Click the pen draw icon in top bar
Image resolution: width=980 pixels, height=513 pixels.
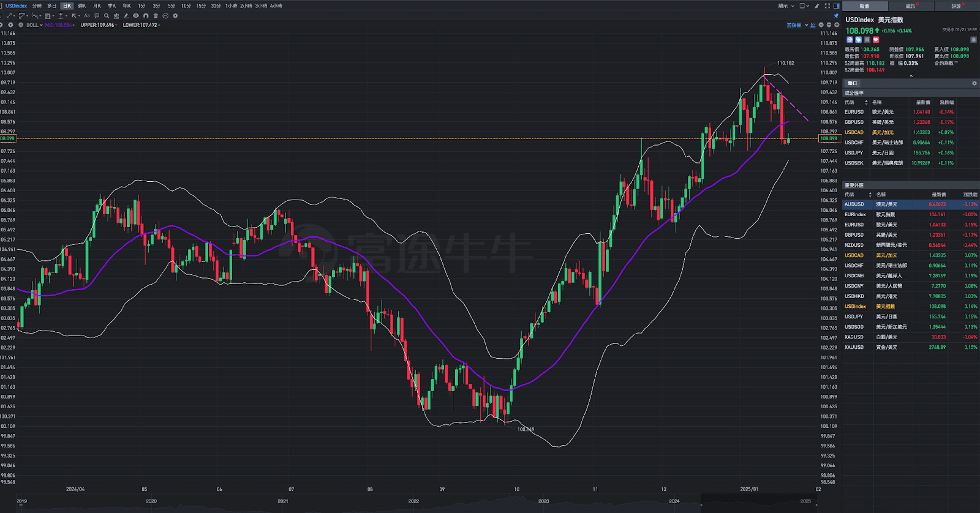(816, 6)
